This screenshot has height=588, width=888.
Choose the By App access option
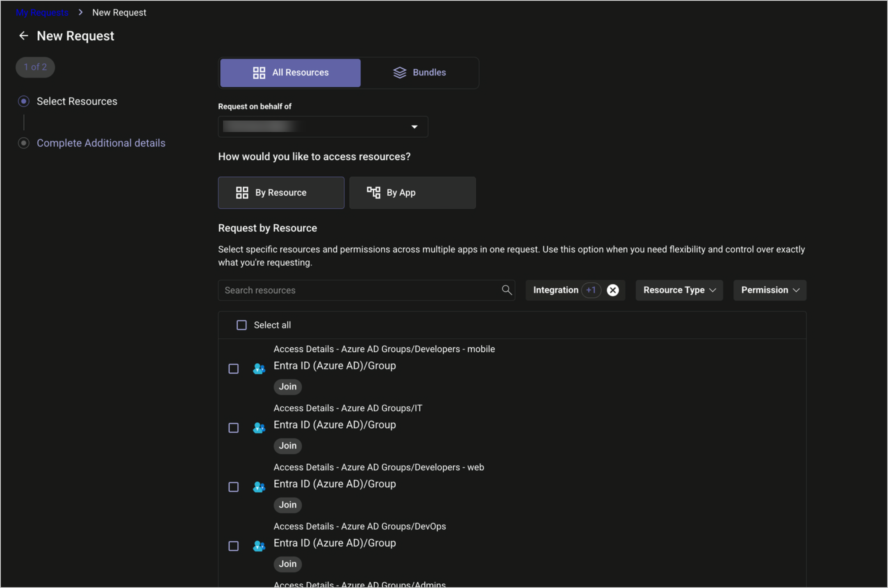[x=412, y=193]
